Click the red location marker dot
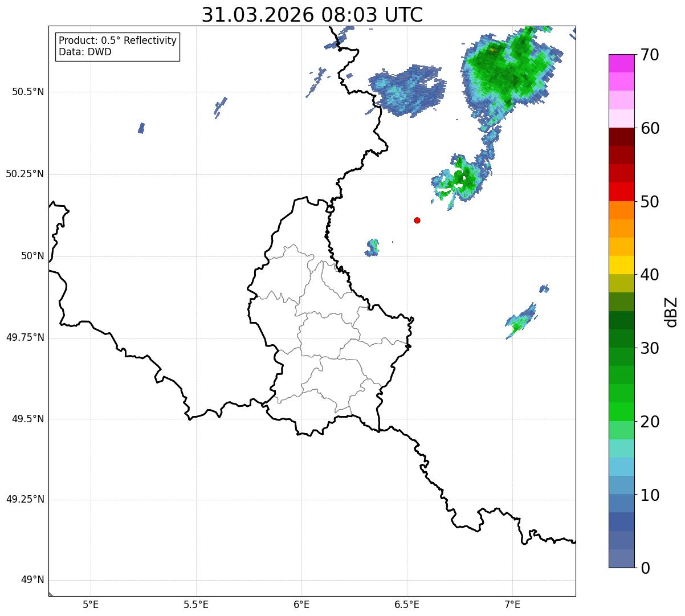This screenshot has height=616, width=685. (x=417, y=220)
